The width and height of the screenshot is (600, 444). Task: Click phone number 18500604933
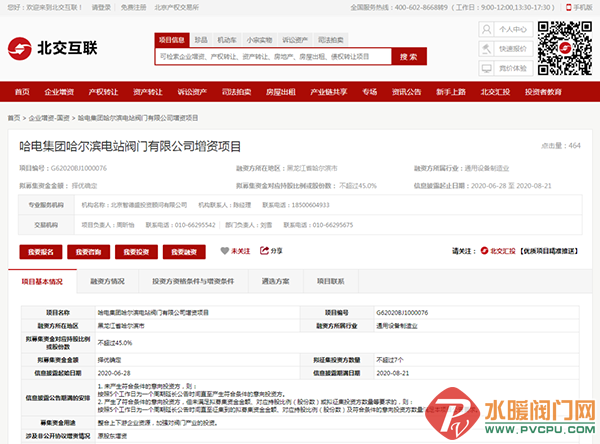pyautogui.click(x=310, y=205)
